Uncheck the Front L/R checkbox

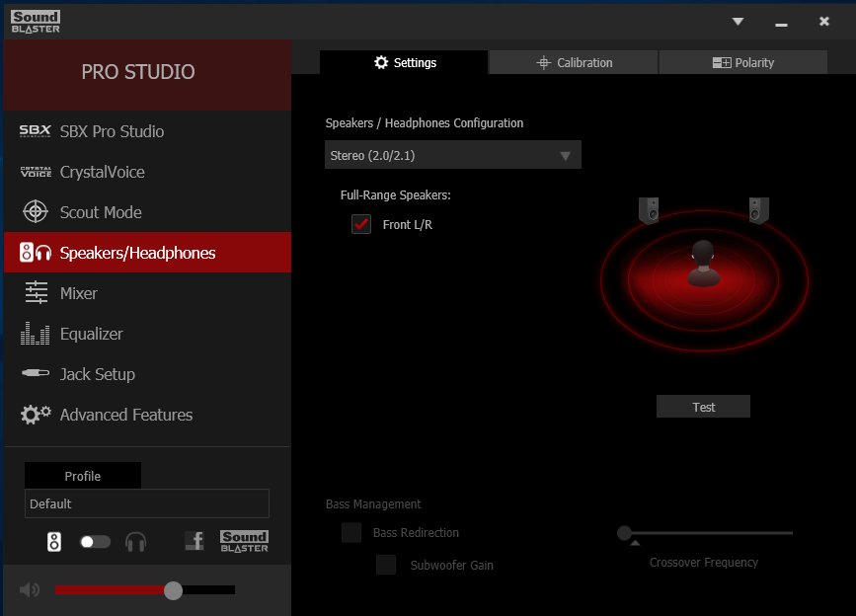point(360,224)
